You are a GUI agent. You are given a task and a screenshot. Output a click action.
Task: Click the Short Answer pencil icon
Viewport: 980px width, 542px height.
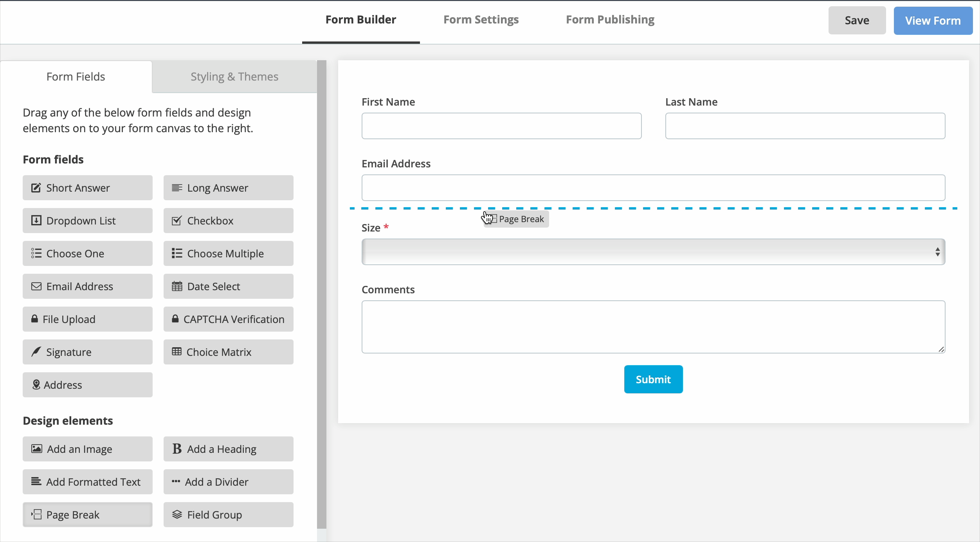36,188
